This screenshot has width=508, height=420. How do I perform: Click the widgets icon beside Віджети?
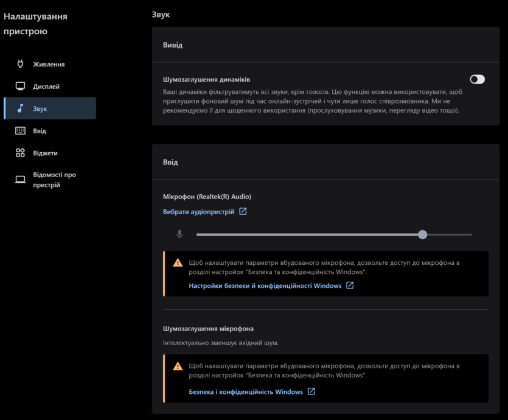pyautogui.click(x=20, y=153)
